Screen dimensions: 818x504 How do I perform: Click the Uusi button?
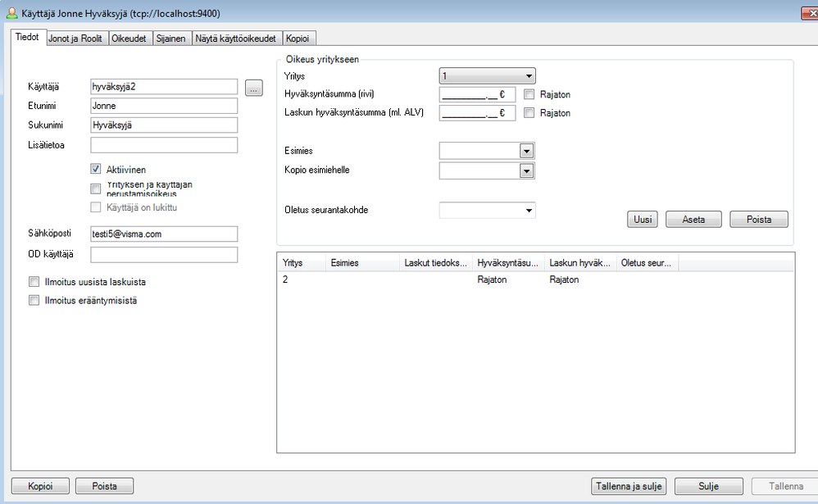643,220
